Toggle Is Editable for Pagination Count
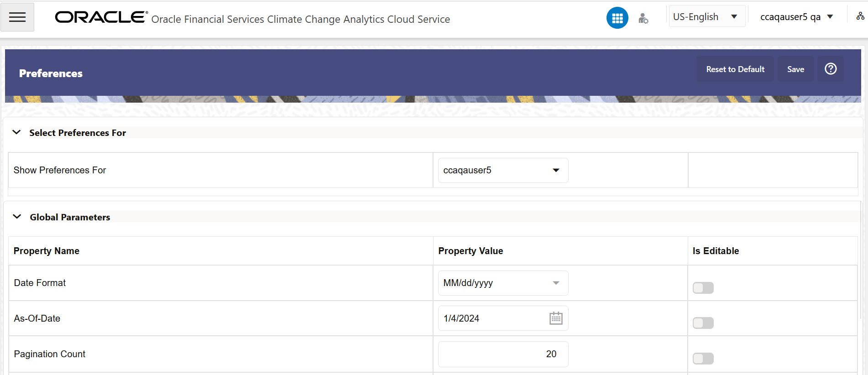This screenshot has width=868, height=375. tap(703, 359)
